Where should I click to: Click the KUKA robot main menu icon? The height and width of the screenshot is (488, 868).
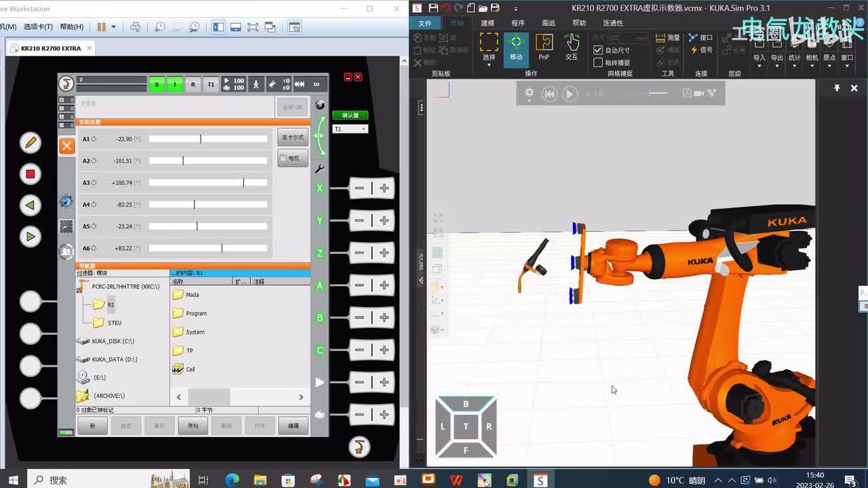[x=66, y=84]
